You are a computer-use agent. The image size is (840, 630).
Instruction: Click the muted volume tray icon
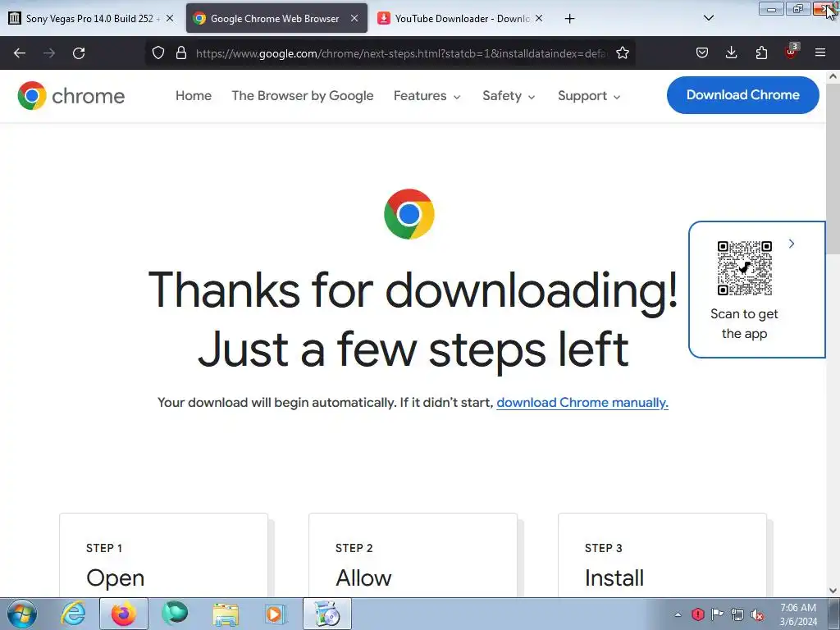(757, 614)
